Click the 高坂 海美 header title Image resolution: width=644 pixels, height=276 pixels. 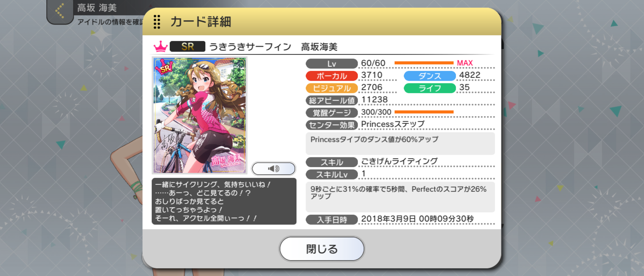(97, 8)
